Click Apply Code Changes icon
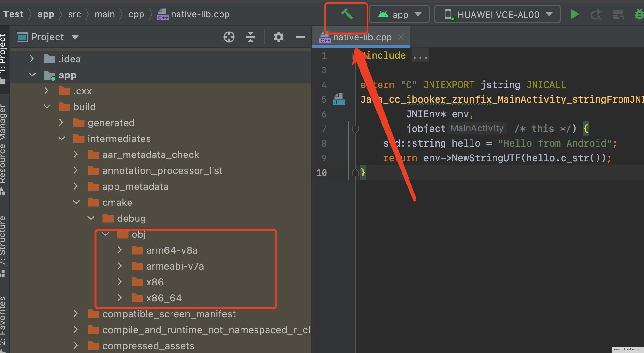Image resolution: width=644 pixels, height=353 pixels. tap(618, 15)
